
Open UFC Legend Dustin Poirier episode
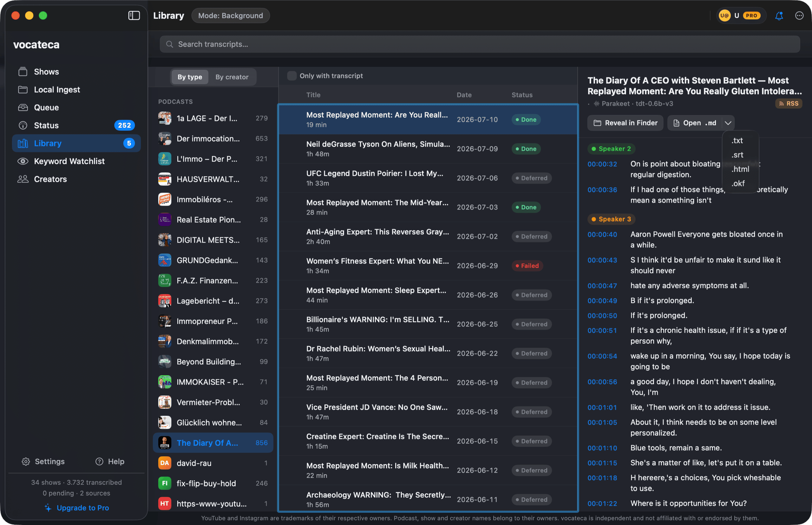coord(428,178)
